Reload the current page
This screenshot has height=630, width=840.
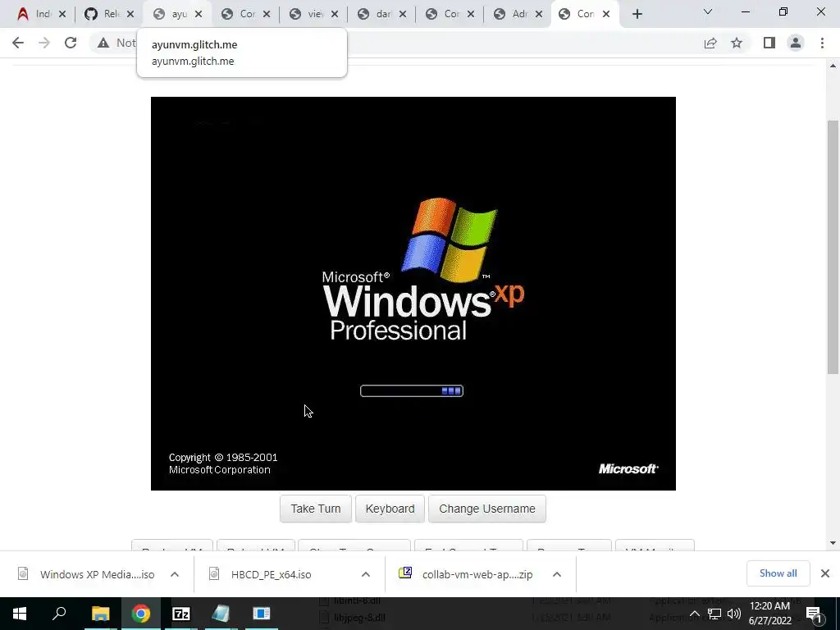point(71,43)
